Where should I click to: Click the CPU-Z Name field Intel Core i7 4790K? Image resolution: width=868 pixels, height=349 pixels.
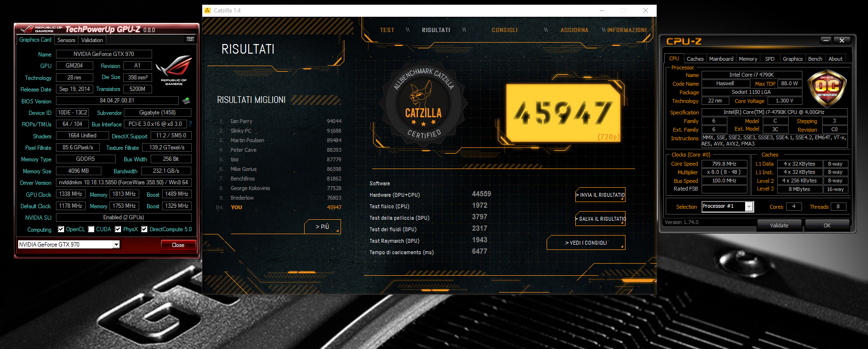(x=751, y=75)
